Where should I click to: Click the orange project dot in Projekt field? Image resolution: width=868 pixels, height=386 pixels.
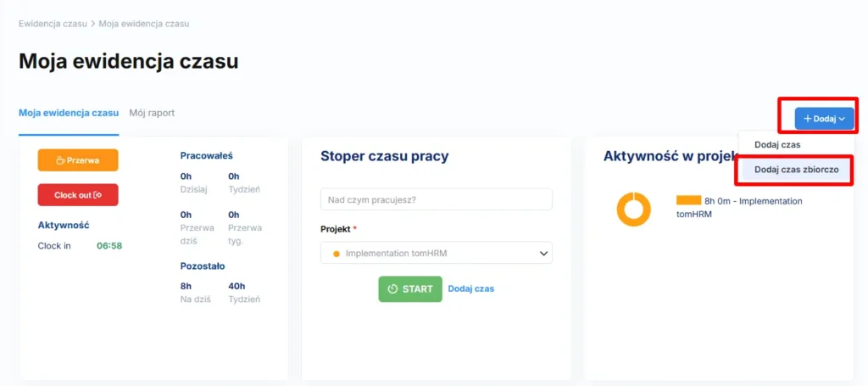(336, 254)
